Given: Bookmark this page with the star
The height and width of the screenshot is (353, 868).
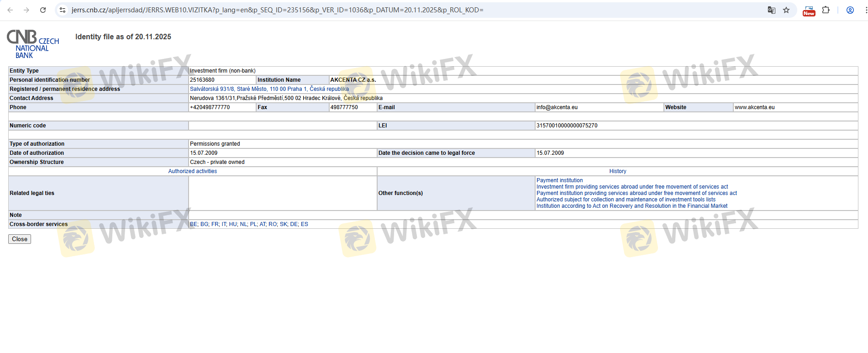Looking at the screenshot, I should [x=786, y=10].
